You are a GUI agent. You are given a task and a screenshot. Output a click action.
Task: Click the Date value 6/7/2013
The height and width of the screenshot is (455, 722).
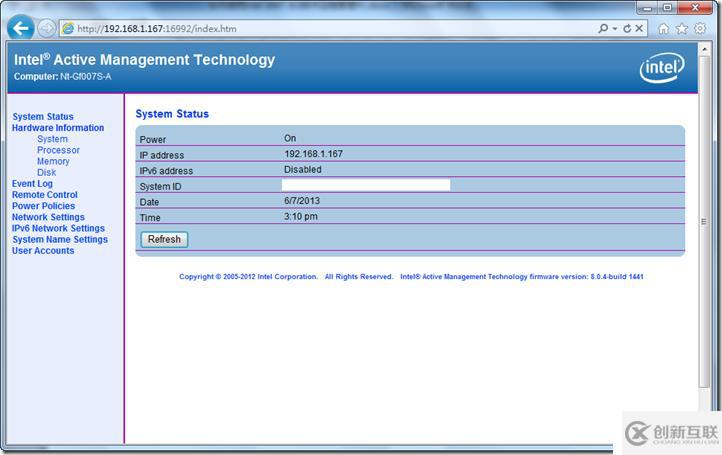click(302, 201)
